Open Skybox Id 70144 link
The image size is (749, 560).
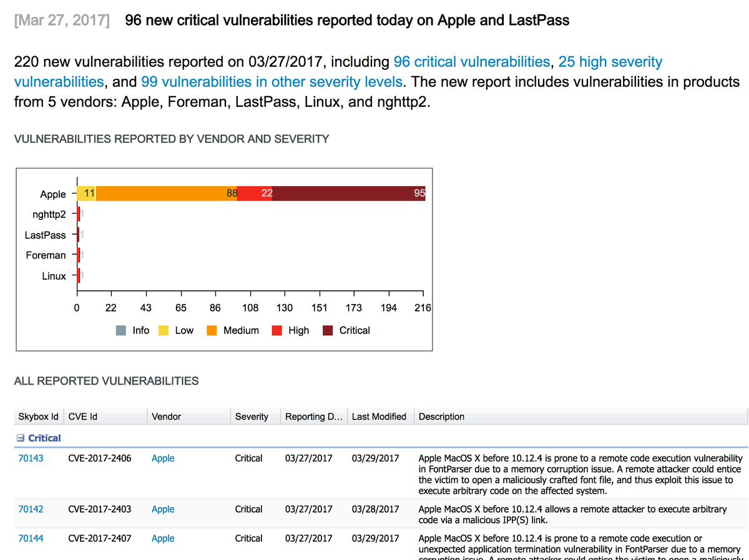(31, 538)
